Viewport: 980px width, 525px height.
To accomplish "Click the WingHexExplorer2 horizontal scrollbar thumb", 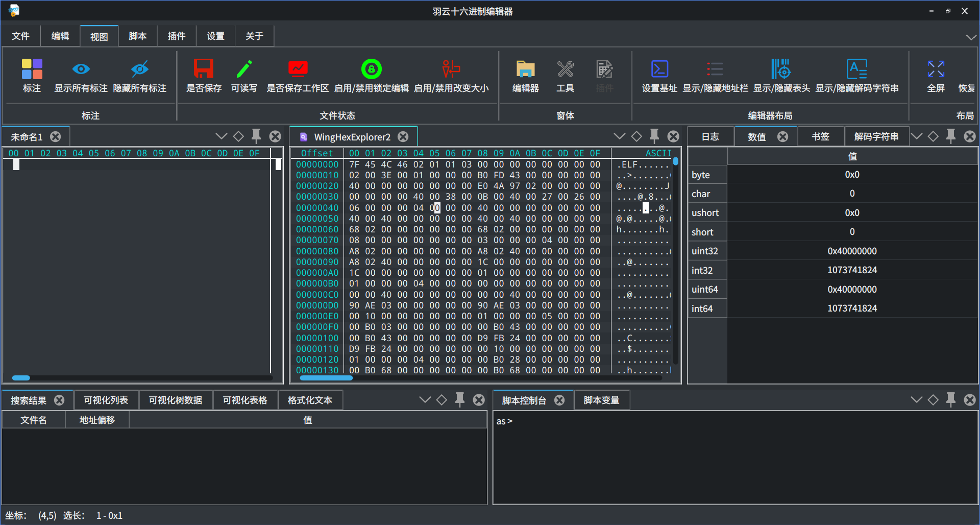I will [326, 378].
